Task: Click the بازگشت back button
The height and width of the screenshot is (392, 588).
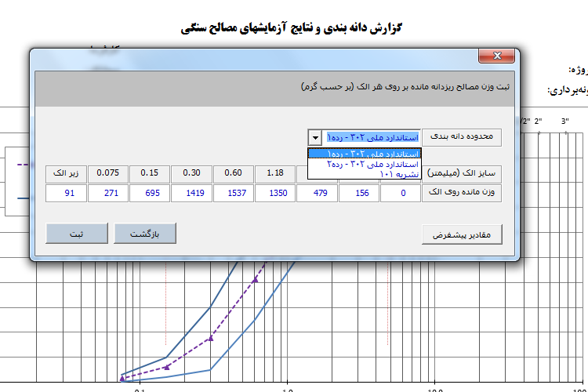Action: coord(145,234)
